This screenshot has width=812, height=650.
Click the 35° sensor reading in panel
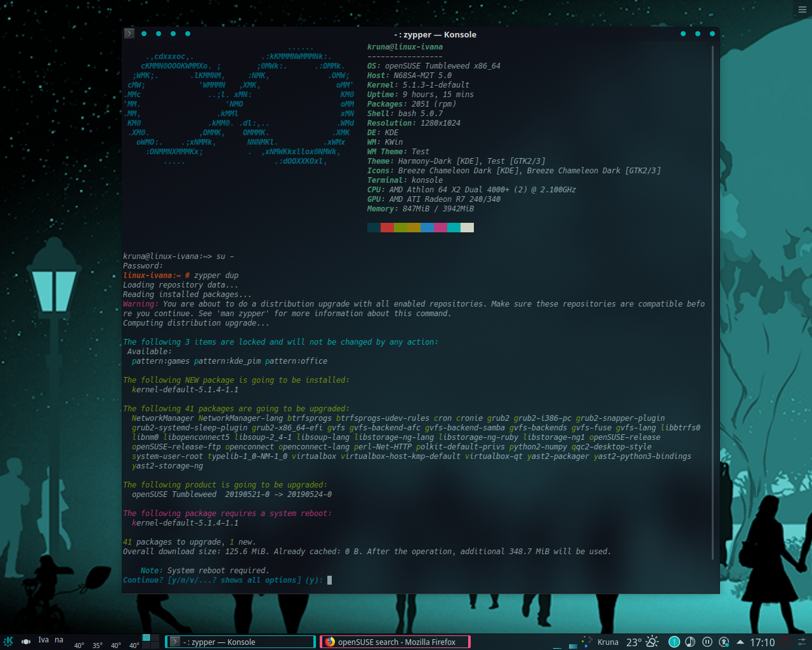point(97,646)
